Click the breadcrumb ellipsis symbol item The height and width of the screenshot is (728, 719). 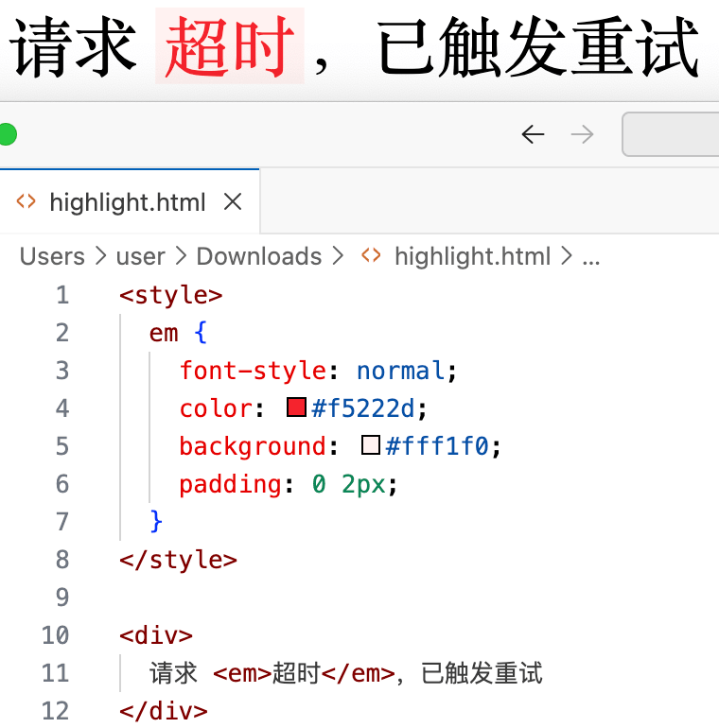pyautogui.click(x=591, y=256)
